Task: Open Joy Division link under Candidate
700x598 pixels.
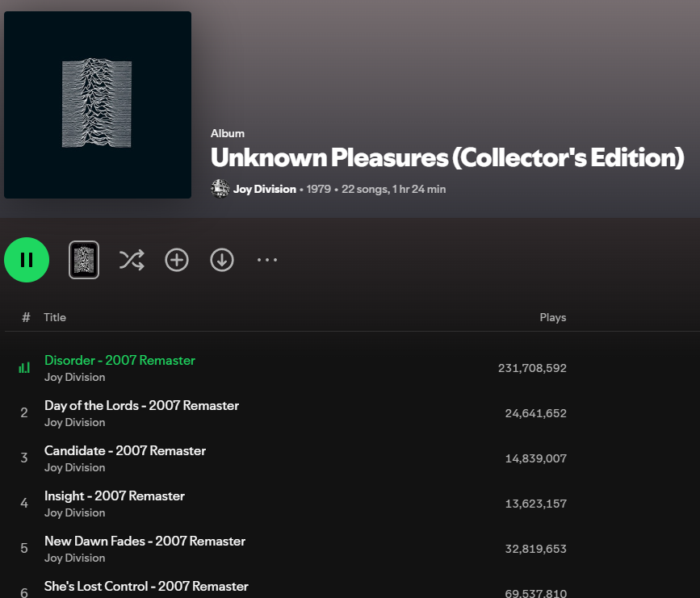Action: pyautogui.click(x=74, y=468)
